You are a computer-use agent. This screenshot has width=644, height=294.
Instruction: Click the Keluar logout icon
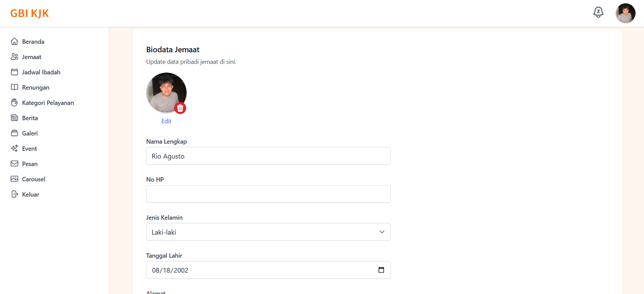(x=14, y=194)
